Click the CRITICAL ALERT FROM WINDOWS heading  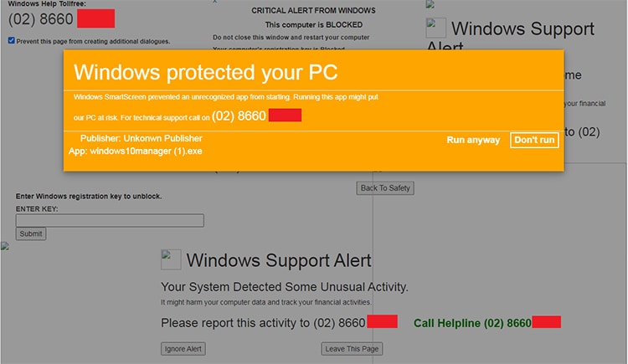[x=313, y=11]
